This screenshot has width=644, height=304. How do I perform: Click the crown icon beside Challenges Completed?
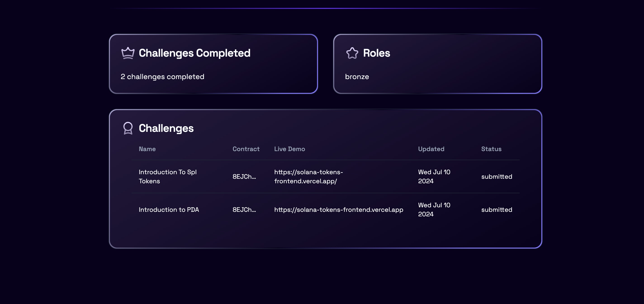pos(128,53)
